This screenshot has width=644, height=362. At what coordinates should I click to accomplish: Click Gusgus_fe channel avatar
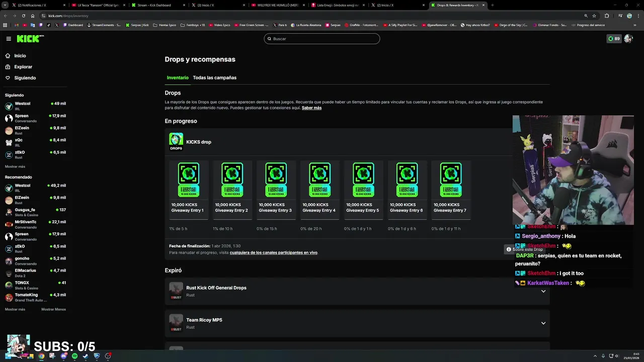[x=9, y=212]
